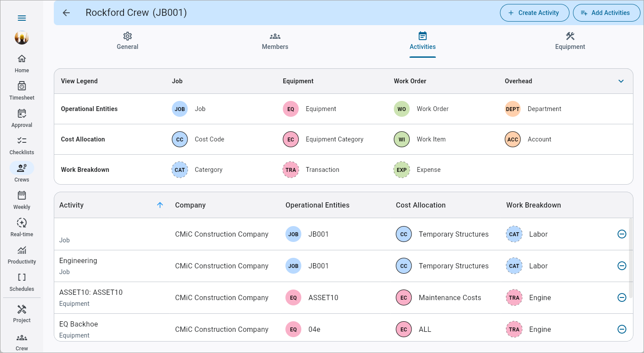The height and width of the screenshot is (353, 644).
Task: Remove the Engineering activity row
Action: tap(622, 266)
